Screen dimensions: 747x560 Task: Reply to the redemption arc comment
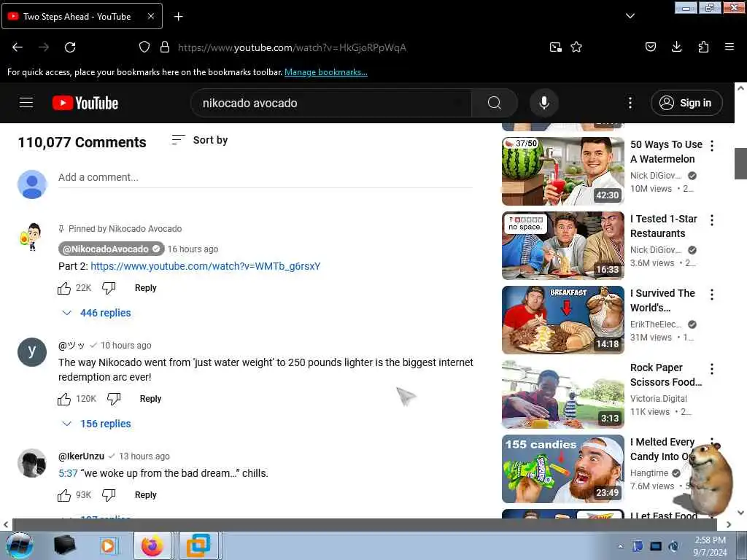(150, 399)
